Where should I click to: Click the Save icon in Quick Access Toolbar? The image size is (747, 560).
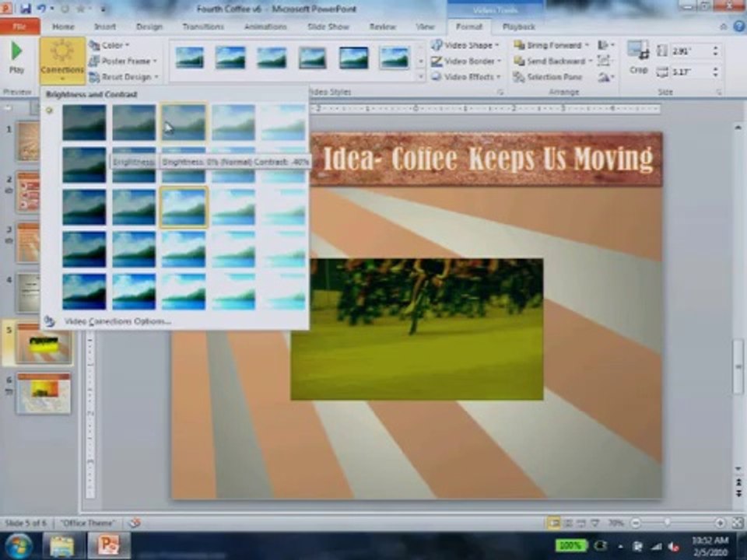click(26, 8)
